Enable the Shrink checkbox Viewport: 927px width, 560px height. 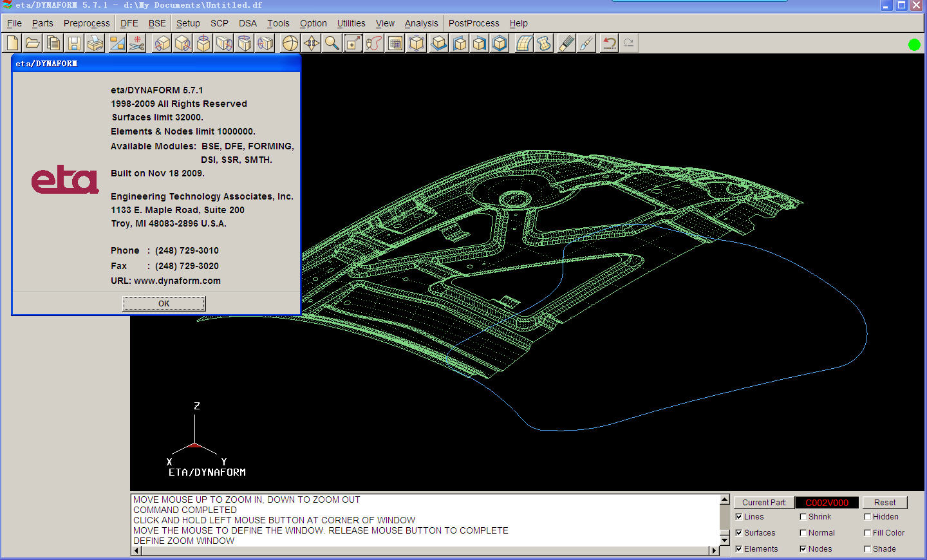click(x=803, y=516)
